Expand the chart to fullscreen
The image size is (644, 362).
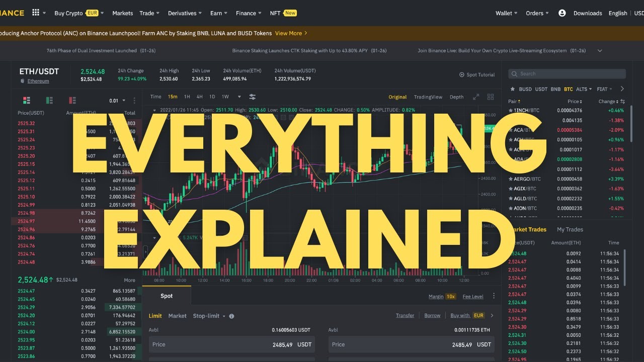click(476, 97)
